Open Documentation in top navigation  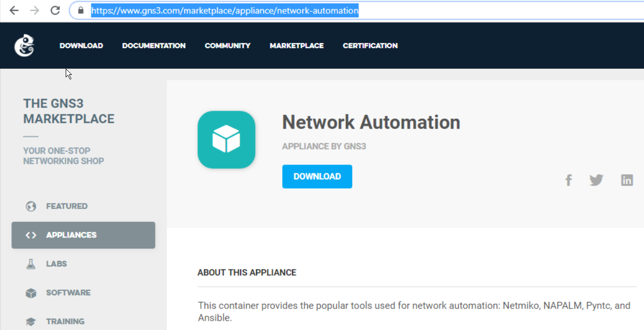point(154,46)
